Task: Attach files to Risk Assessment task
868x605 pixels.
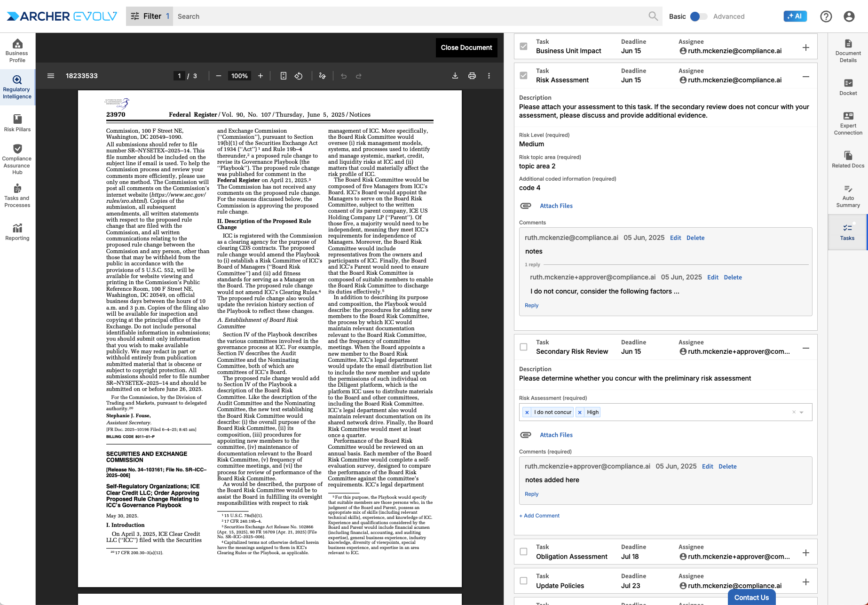Action: [x=556, y=206]
